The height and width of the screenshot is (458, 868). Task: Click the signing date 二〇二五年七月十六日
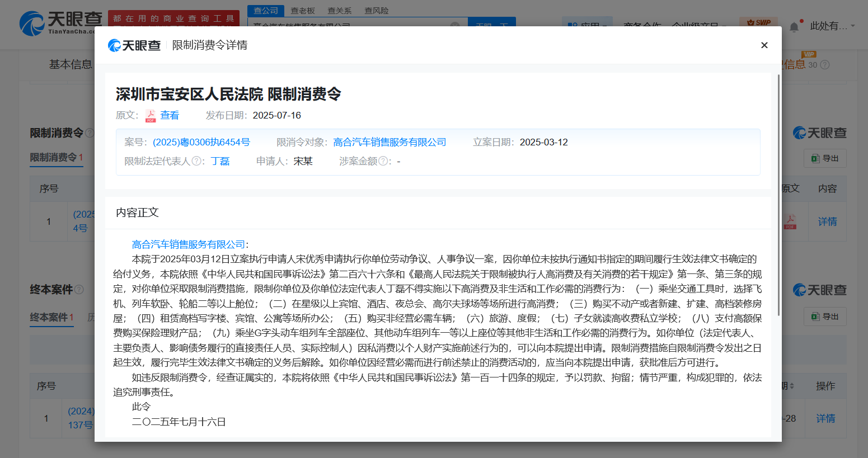coord(179,422)
